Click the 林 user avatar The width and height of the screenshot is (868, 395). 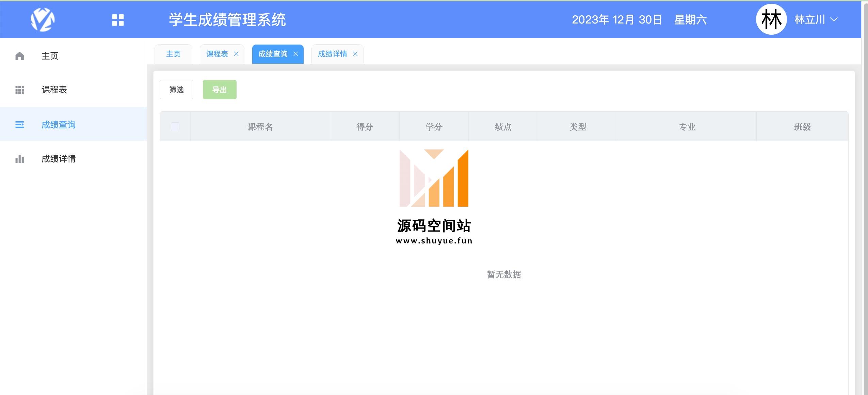tap(771, 19)
